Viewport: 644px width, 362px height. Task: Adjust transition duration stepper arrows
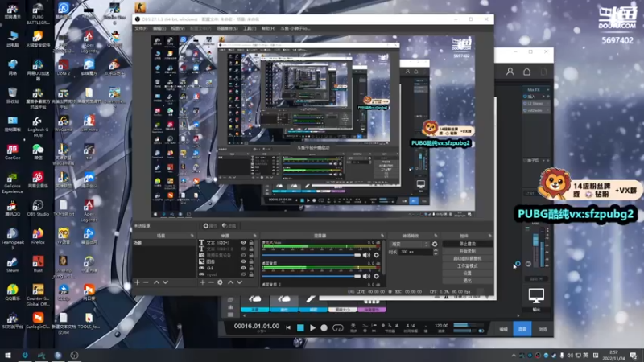point(436,252)
